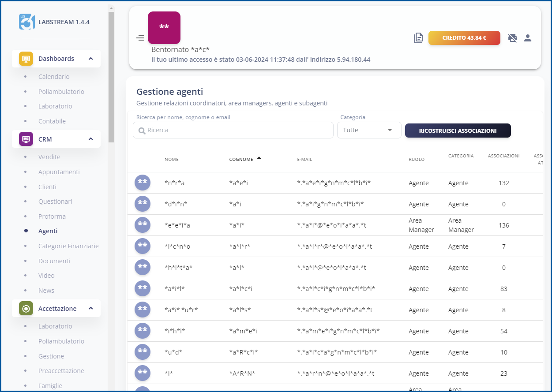Select the Dashboards monitor icon in sidebar
The width and height of the screenshot is (552, 392).
pos(25,58)
